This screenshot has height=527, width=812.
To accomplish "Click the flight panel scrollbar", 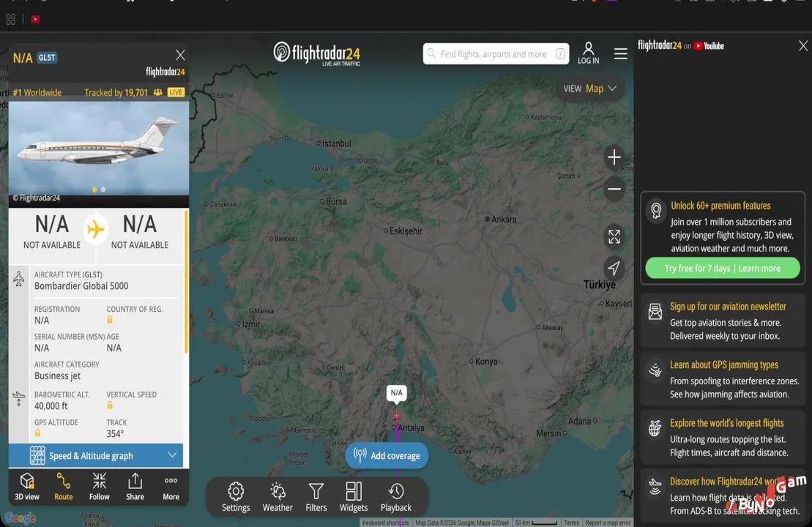I will [x=186, y=282].
